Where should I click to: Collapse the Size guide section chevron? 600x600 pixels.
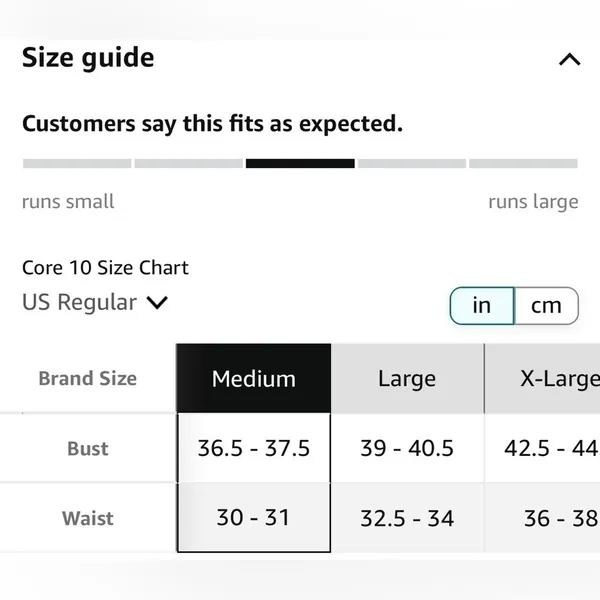pyautogui.click(x=569, y=60)
